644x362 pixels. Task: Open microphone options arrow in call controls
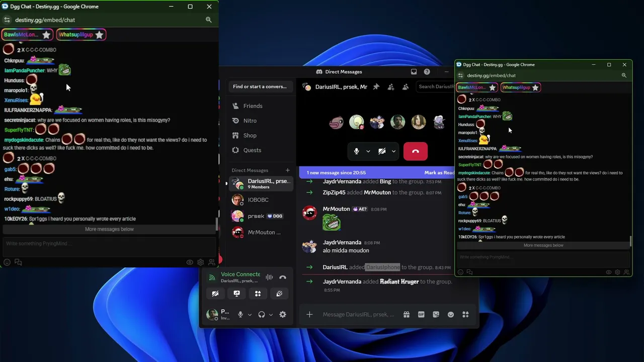tap(368, 151)
